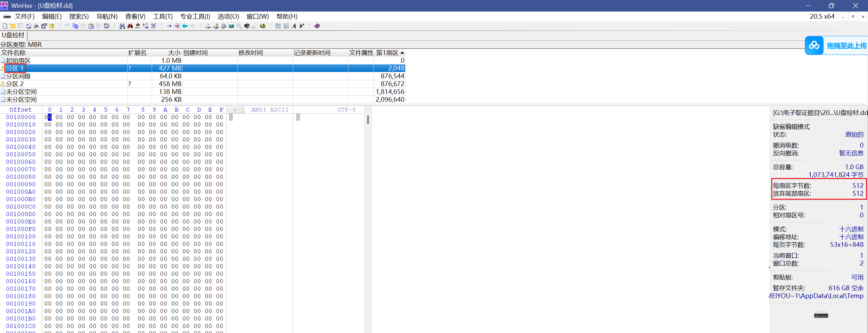Click the Go To Offset arrow icon

169,26
